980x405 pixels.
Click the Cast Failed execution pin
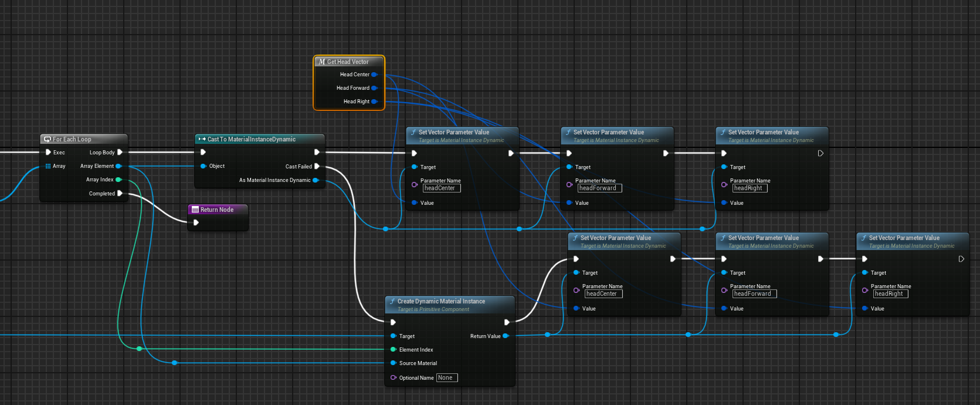(317, 166)
